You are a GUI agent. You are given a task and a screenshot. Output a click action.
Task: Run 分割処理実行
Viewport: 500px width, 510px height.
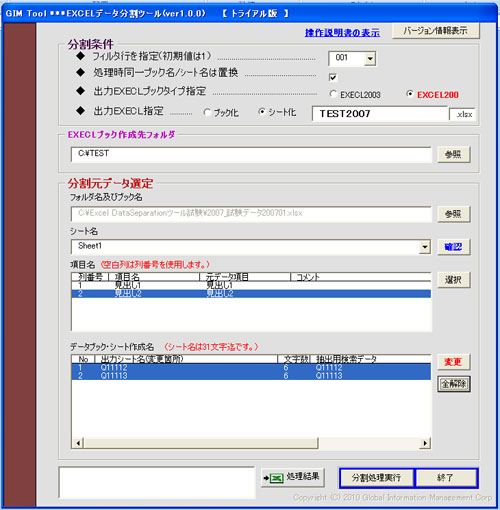[x=376, y=478]
